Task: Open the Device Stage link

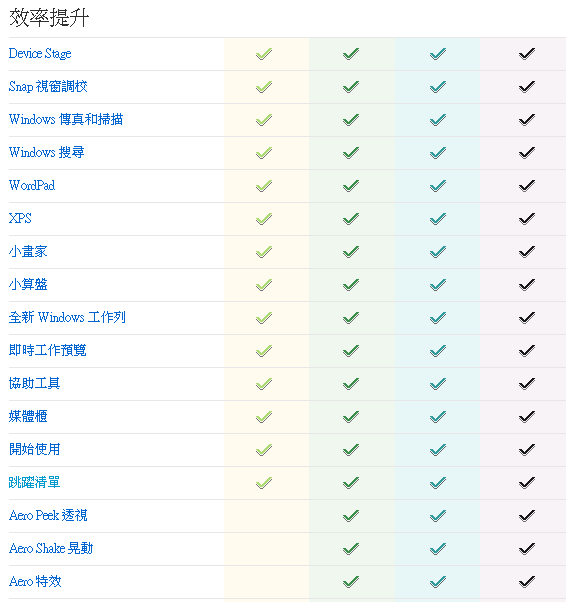Action: coord(40,54)
